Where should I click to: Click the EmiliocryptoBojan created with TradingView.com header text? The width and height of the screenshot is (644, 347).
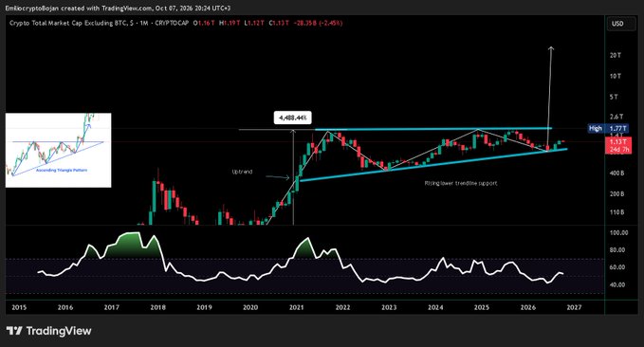[x=118, y=9]
